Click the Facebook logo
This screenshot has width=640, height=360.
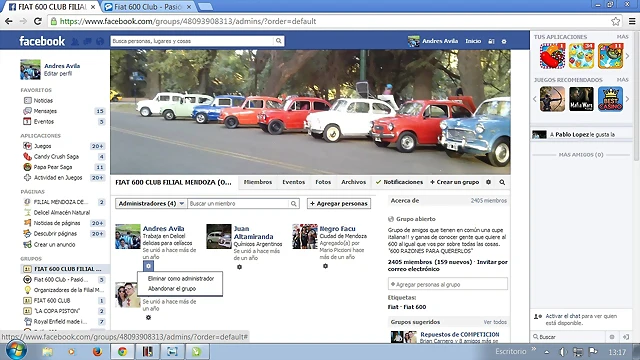point(42,41)
